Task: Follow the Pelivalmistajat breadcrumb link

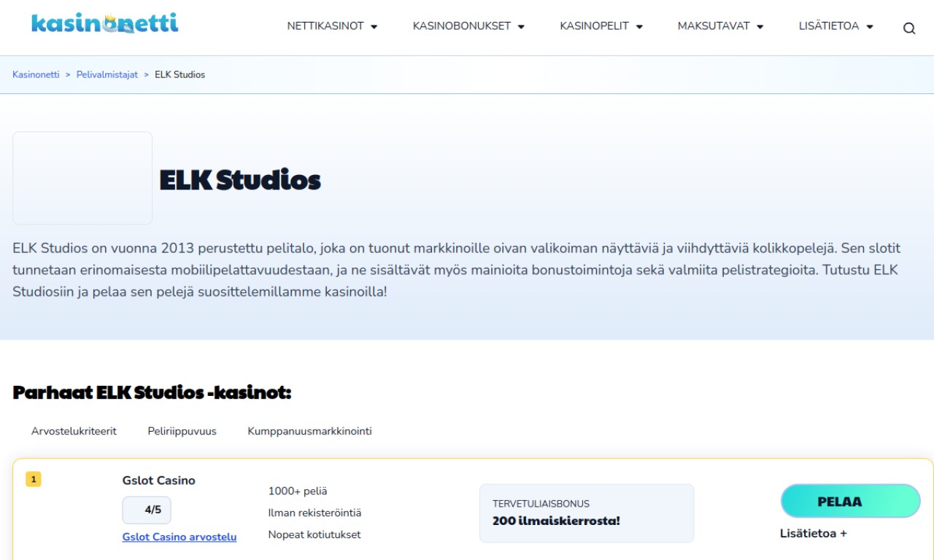Action: (107, 74)
